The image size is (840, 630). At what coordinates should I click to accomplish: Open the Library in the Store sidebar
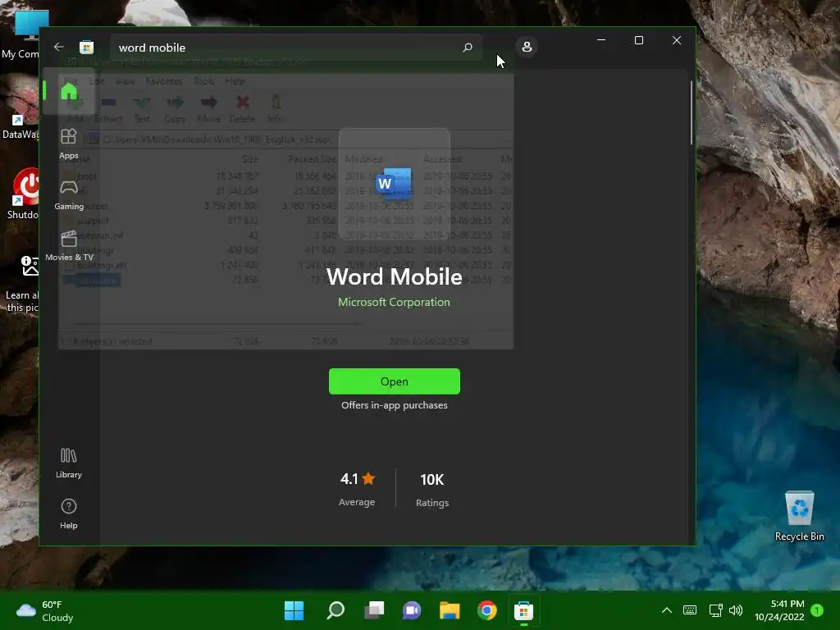click(69, 463)
